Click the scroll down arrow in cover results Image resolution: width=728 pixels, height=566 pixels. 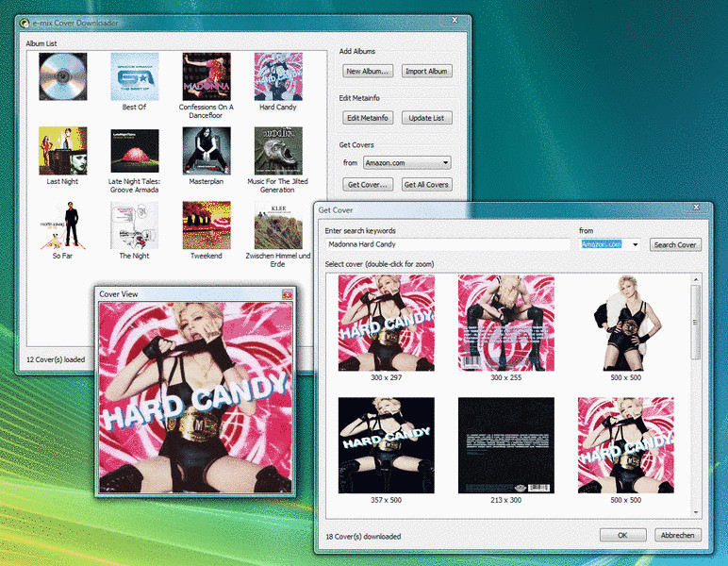tap(696, 512)
